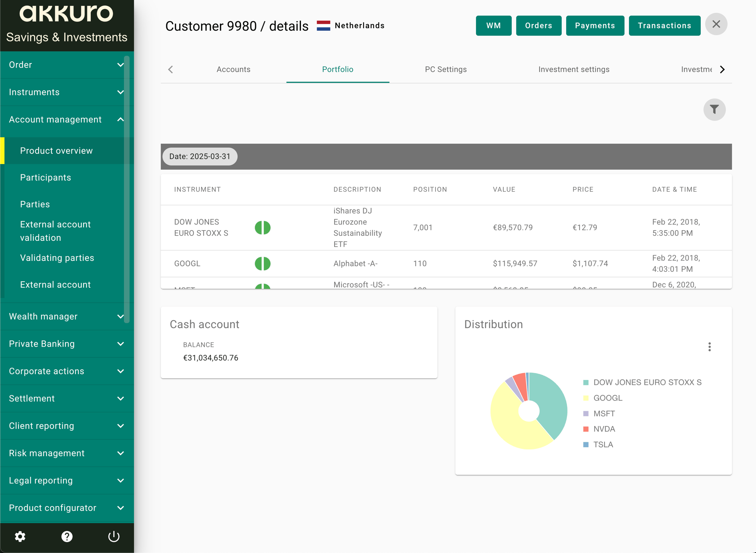The height and width of the screenshot is (553, 756).
Task: Click the GOOGL instrument name
Action: click(187, 263)
